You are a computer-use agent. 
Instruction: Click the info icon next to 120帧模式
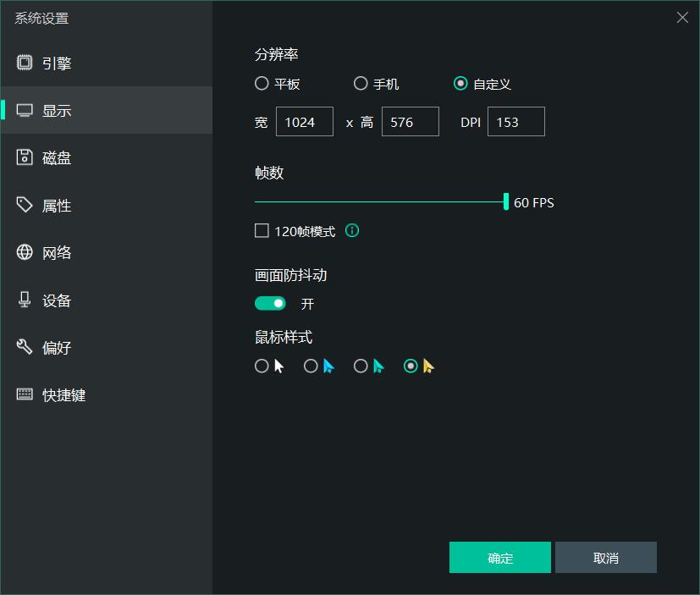351,229
